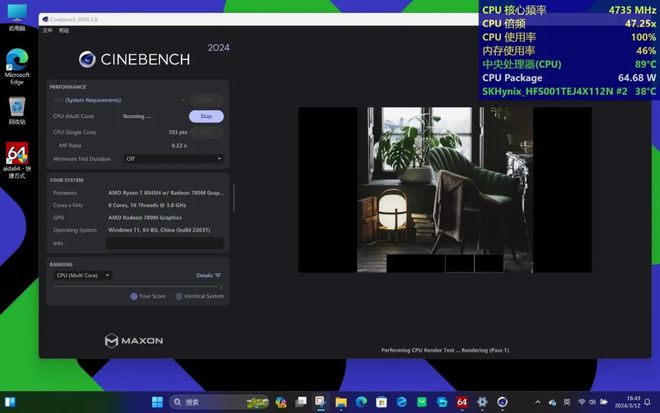Click the rendered room preview image
Viewport: 660px width, 413px height.
click(445, 189)
